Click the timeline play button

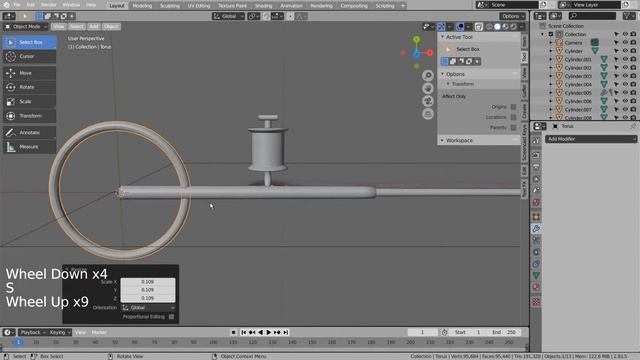tap(269, 332)
